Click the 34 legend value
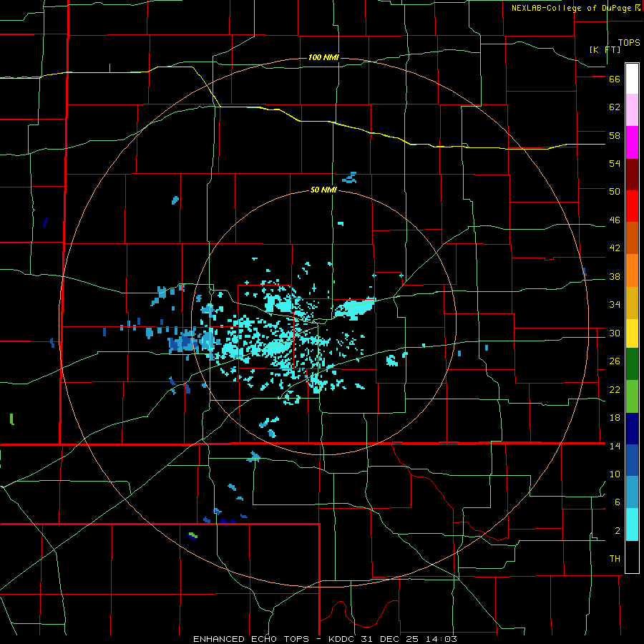The image size is (644, 644). point(615,305)
